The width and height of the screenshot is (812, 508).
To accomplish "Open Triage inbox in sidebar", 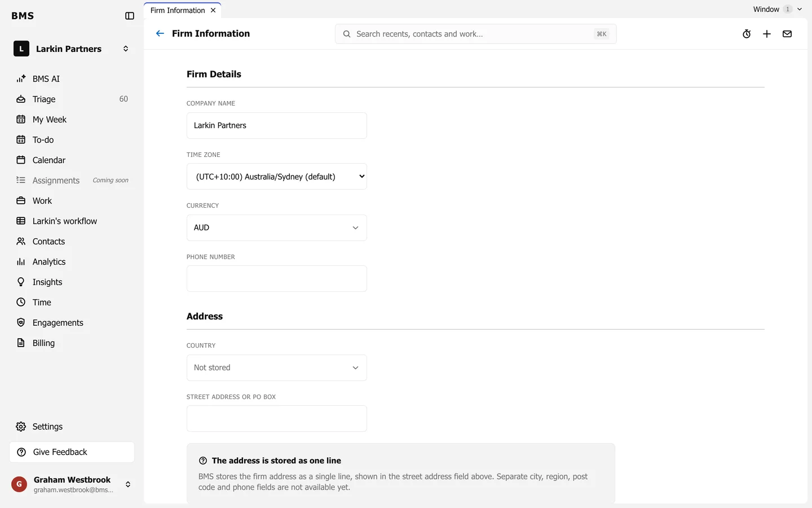I will [x=72, y=99].
